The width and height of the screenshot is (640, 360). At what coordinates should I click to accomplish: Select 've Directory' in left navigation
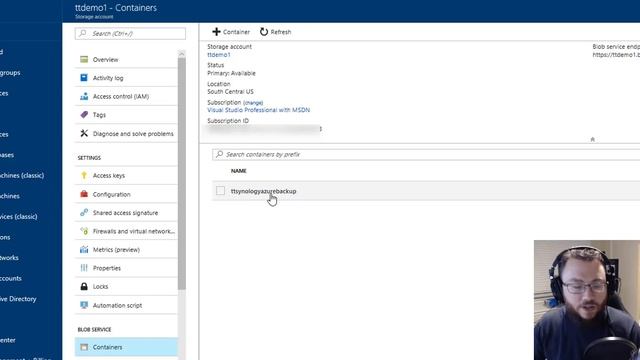(18, 299)
